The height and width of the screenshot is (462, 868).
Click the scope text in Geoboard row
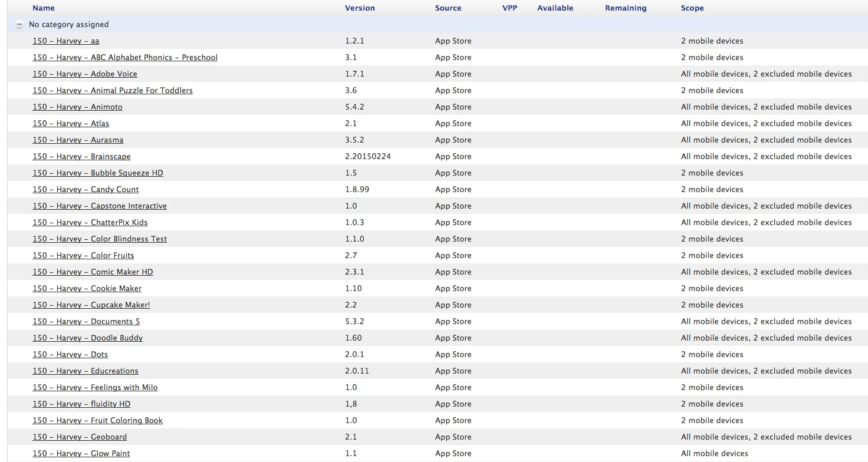point(767,437)
